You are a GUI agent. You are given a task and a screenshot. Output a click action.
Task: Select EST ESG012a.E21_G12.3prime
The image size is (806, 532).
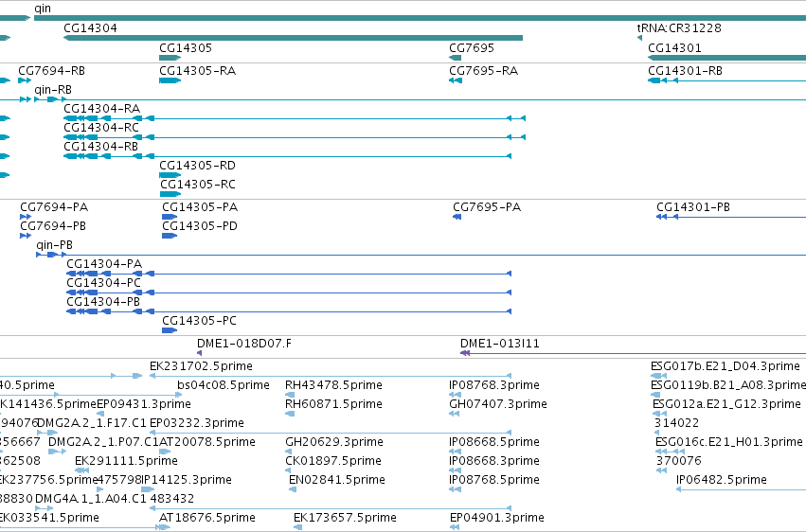pyautogui.click(x=726, y=404)
